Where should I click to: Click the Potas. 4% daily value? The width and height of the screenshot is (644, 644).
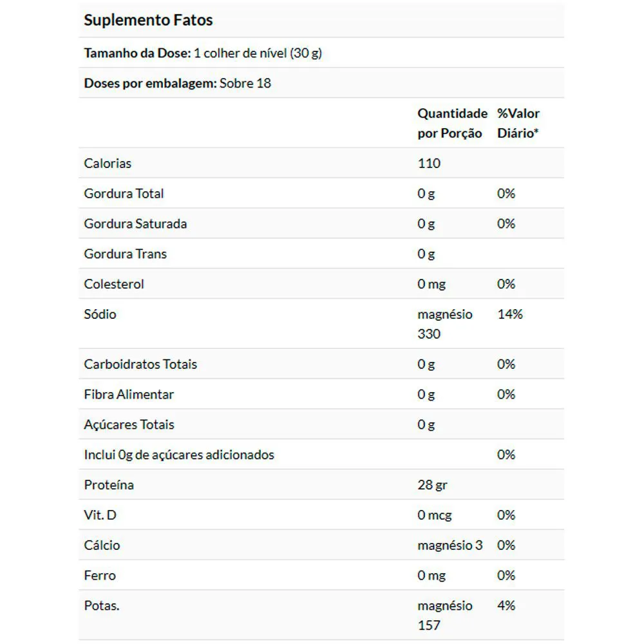coord(506,605)
